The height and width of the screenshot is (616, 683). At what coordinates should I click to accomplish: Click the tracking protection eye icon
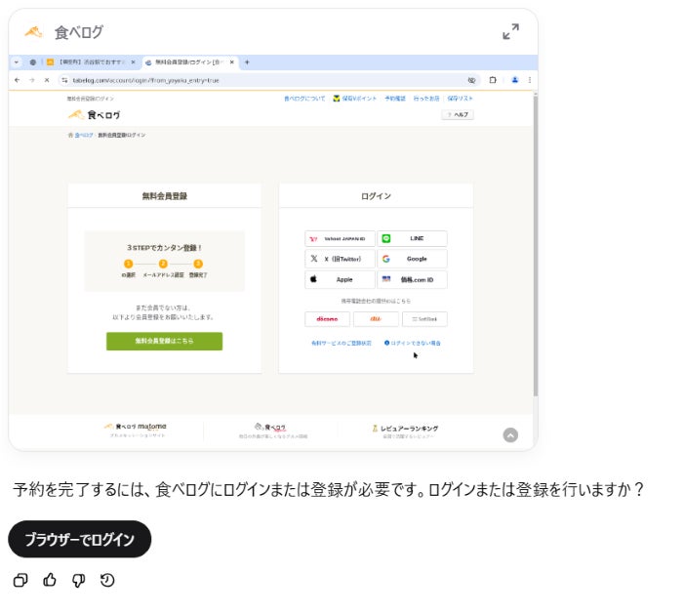point(471,80)
